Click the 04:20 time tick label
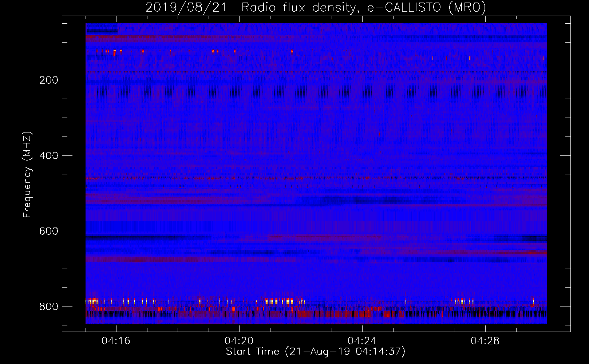 point(239,341)
